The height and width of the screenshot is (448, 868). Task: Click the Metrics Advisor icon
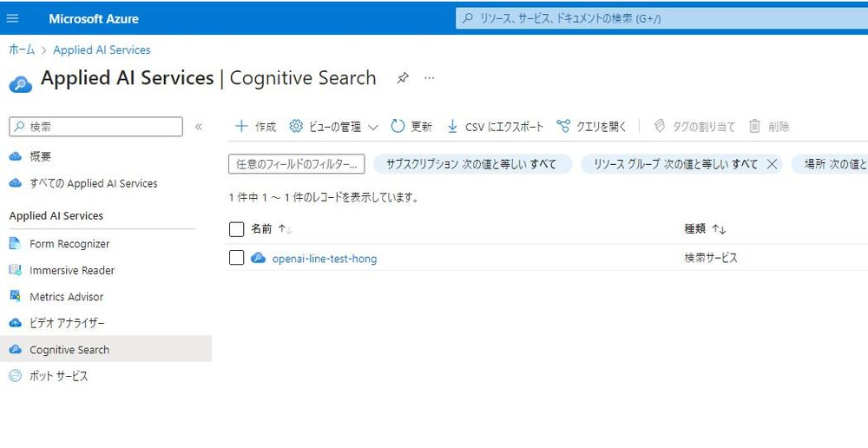(16, 296)
